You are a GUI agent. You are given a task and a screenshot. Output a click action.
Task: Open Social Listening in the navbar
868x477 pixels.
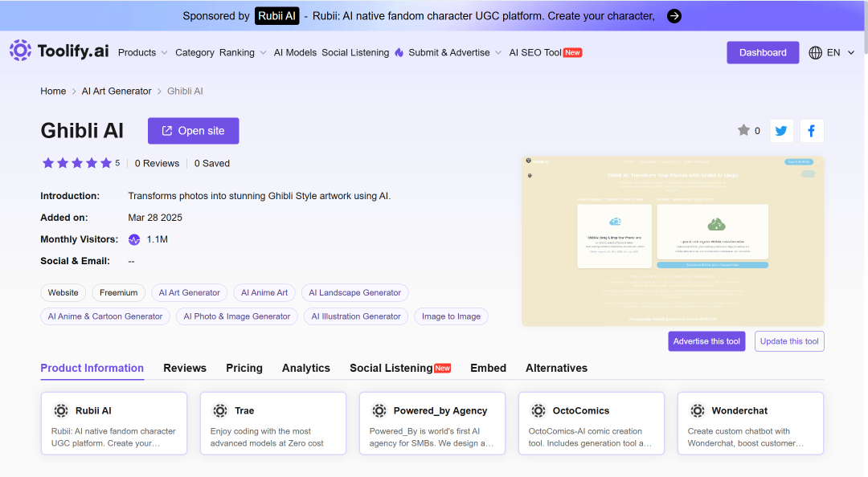(x=355, y=52)
